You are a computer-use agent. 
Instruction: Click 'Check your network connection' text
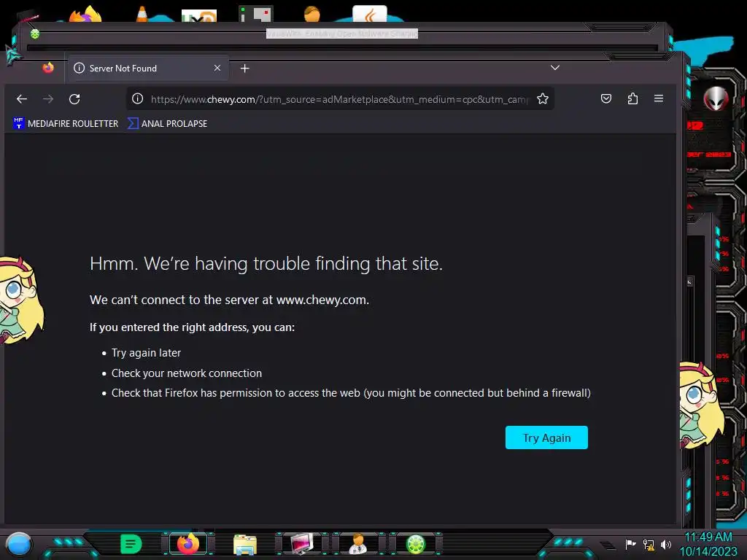(x=187, y=373)
